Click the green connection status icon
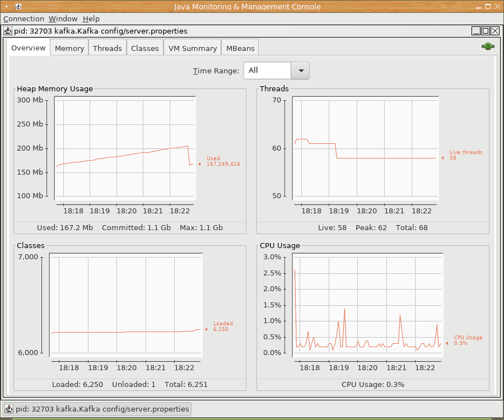 (x=487, y=46)
